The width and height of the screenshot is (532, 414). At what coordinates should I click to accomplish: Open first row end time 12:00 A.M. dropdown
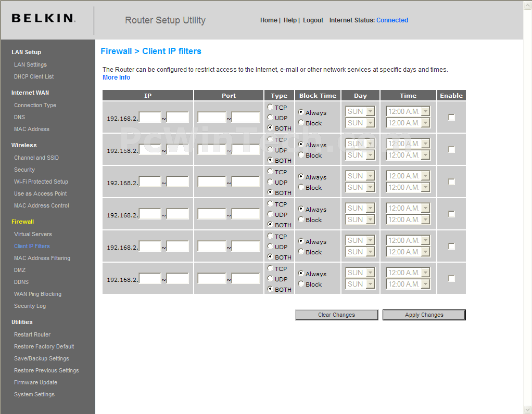pyautogui.click(x=408, y=123)
